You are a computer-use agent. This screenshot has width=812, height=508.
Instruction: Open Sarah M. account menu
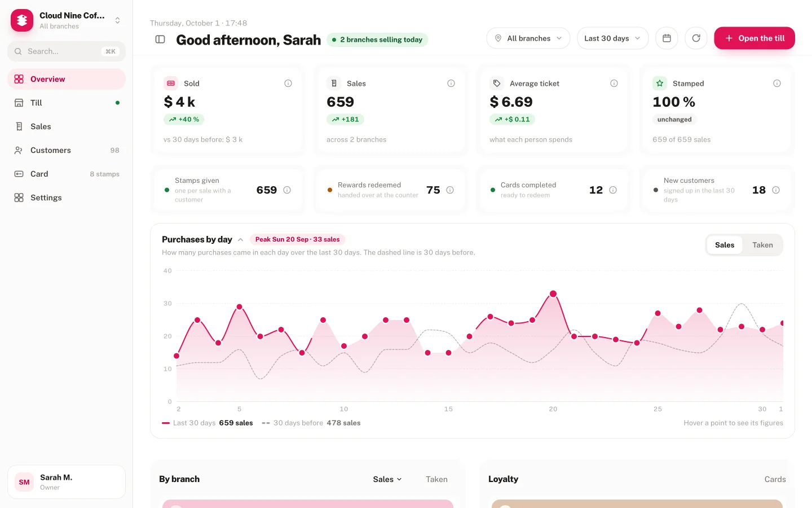click(67, 482)
